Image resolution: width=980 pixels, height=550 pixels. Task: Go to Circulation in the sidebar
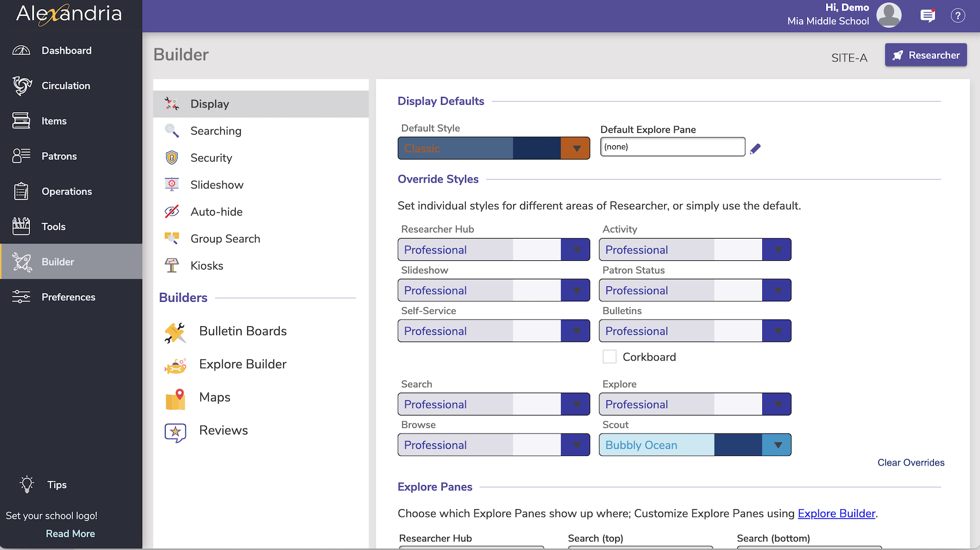click(x=66, y=85)
